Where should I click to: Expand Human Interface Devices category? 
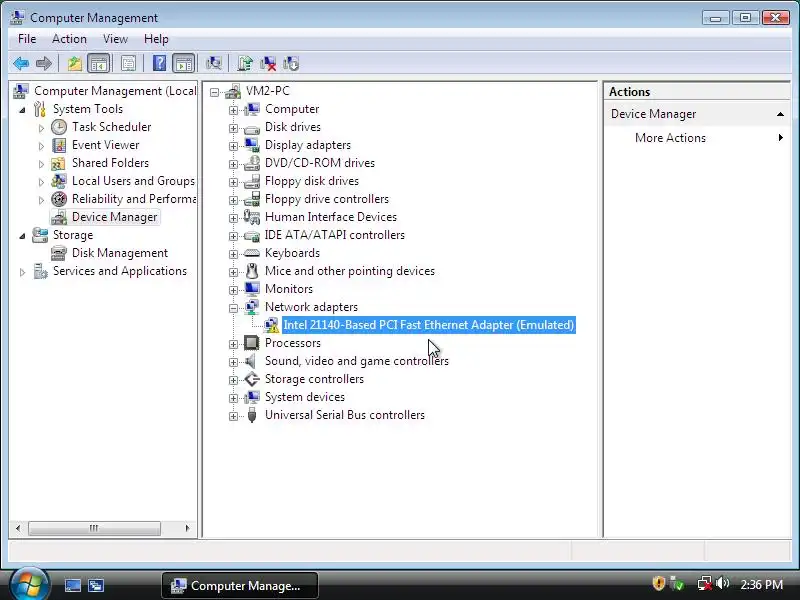pos(233,218)
